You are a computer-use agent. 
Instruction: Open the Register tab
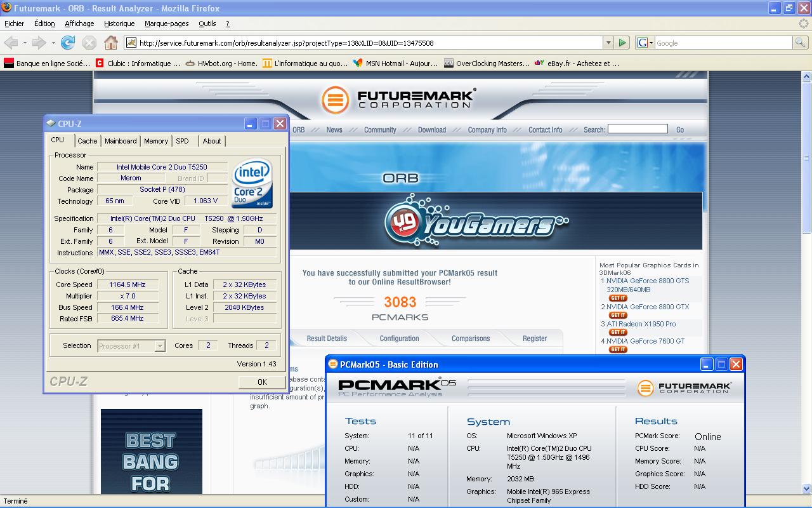pos(535,338)
